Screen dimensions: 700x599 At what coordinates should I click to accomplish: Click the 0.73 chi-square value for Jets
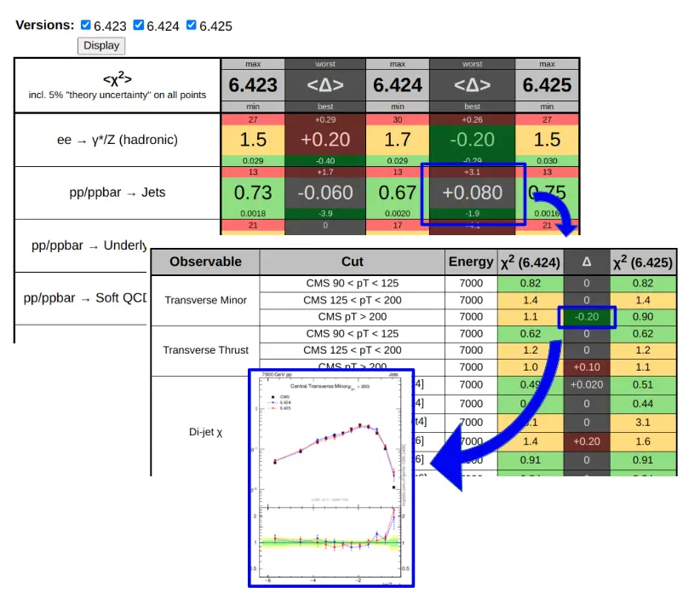tap(253, 193)
